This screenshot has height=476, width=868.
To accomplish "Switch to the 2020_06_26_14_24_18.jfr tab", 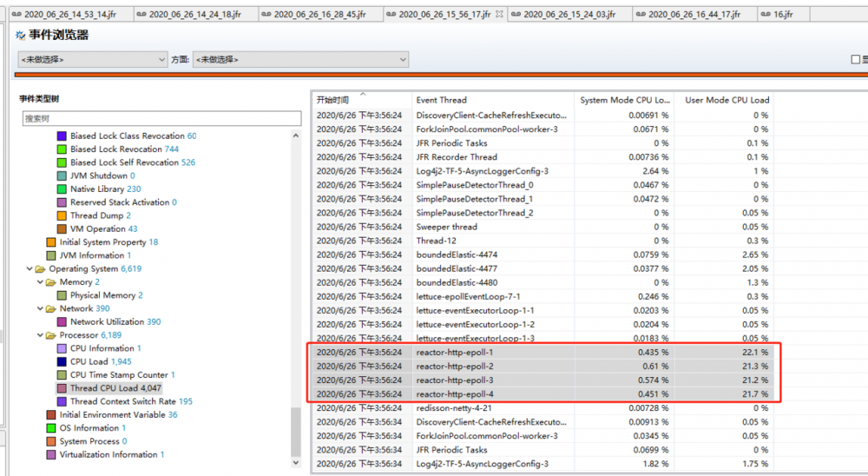I will coord(195,15).
